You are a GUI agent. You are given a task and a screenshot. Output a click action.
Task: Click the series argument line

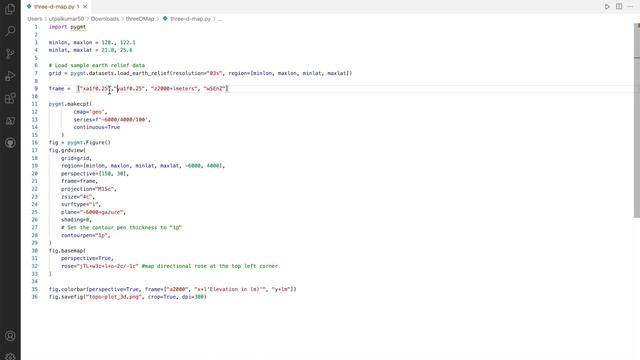pyautogui.click(x=112, y=120)
